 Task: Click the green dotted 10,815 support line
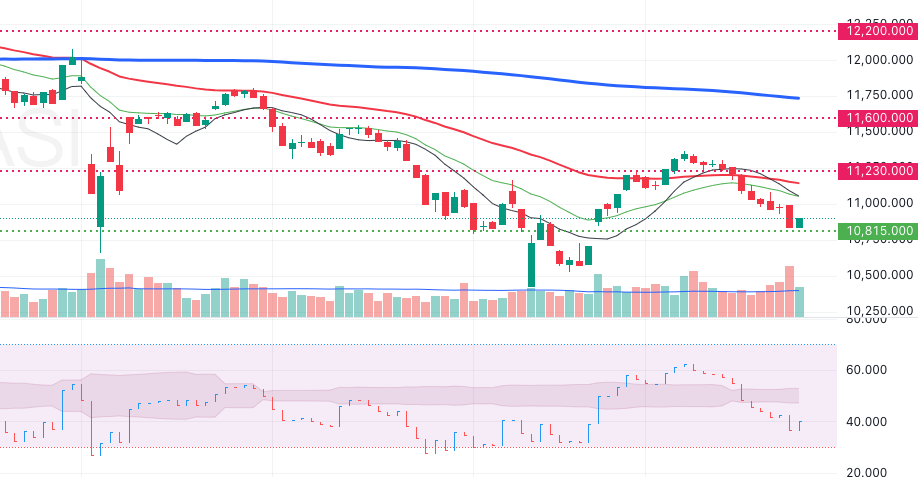(300, 231)
